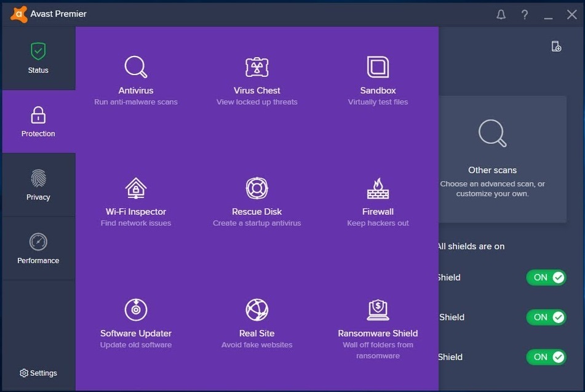Disable the second shield ON toggle
The image size is (585, 392).
(546, 318)
